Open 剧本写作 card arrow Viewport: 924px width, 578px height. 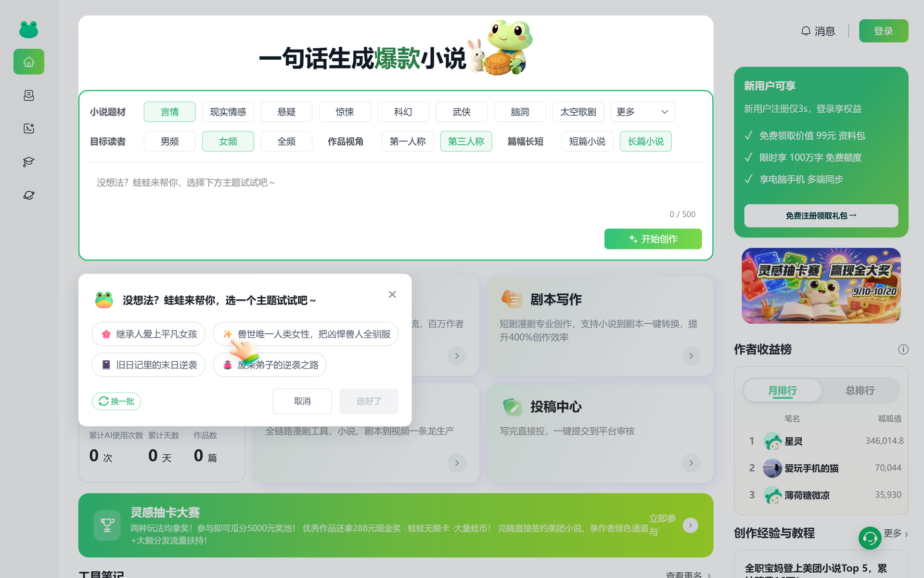[691, 356]
